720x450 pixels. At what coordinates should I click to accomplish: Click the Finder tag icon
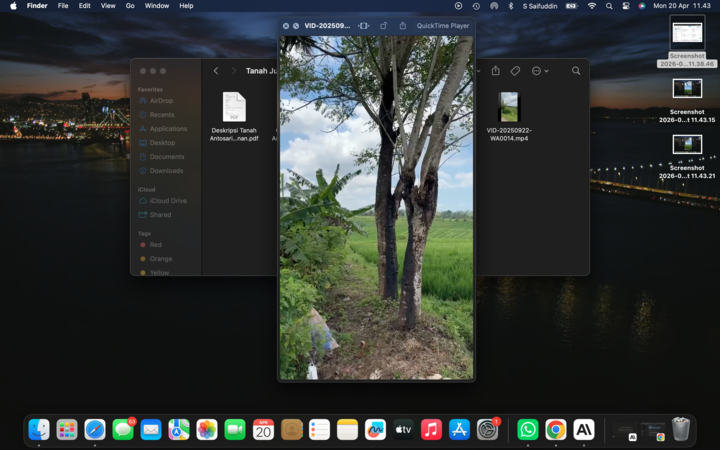click(x=515, y=71)
